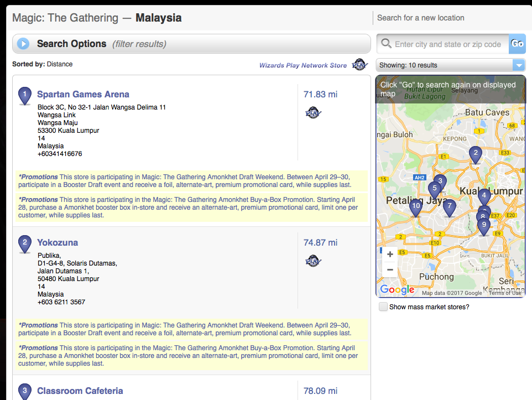
Task: Select map marker number 7
Action: 450,207
